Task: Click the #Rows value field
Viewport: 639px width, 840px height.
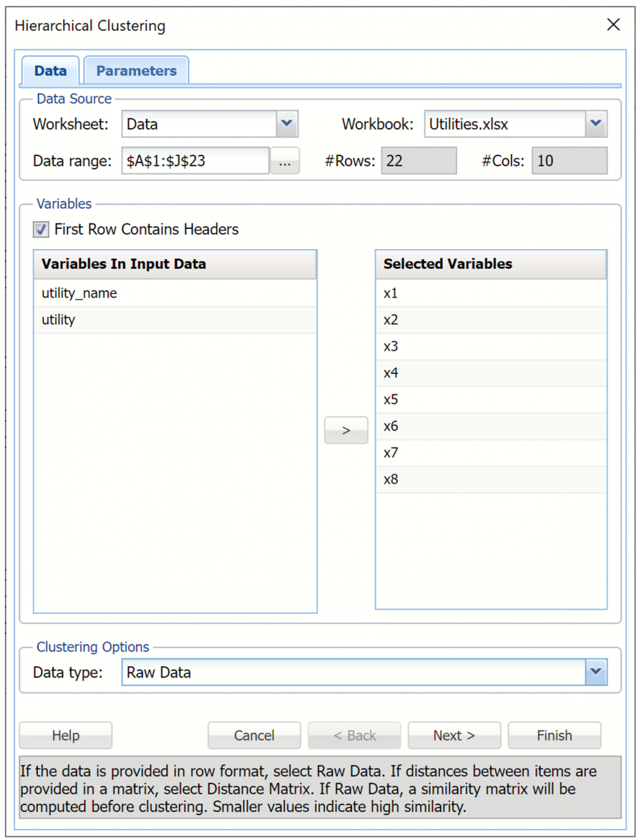Action: point(419,161)
